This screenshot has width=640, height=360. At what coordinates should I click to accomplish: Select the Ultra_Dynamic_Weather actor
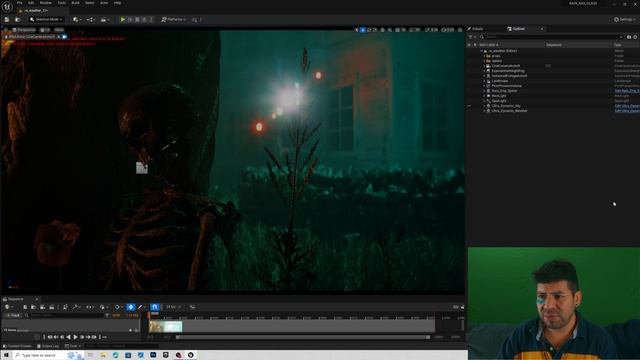509,111
